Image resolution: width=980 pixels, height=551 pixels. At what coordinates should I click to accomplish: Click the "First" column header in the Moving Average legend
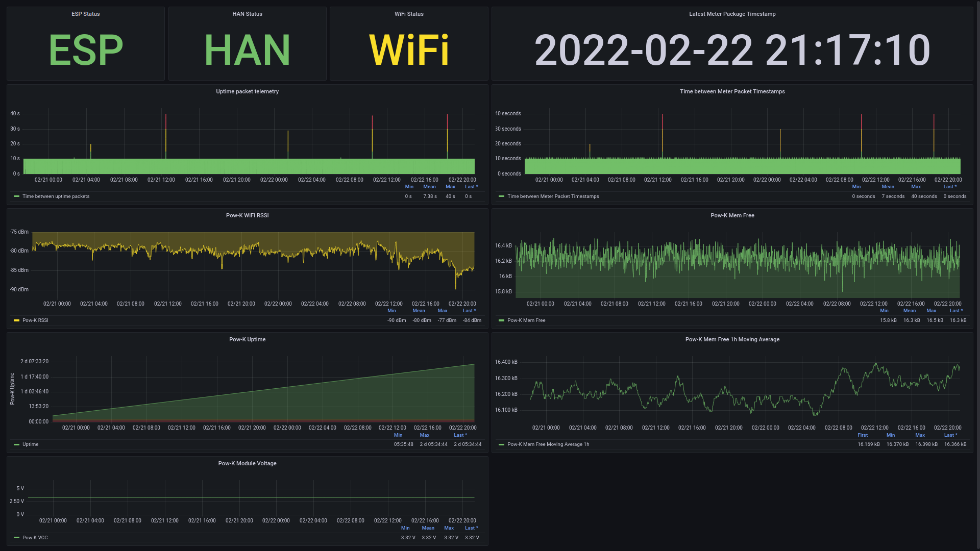coord(863,435)
